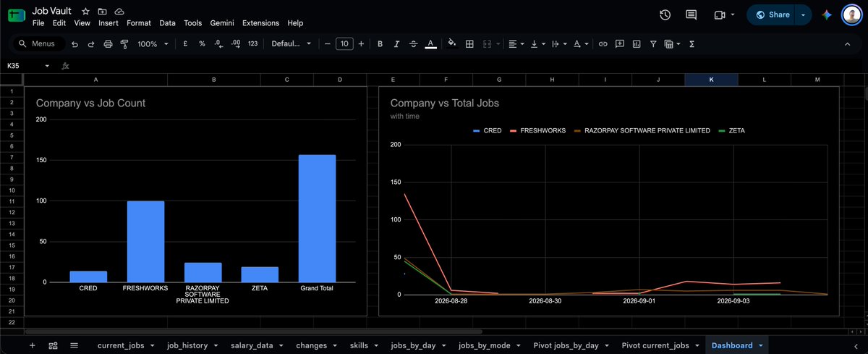
Task: Insert a comment from toolbar
Action: [x=620, y=44]
